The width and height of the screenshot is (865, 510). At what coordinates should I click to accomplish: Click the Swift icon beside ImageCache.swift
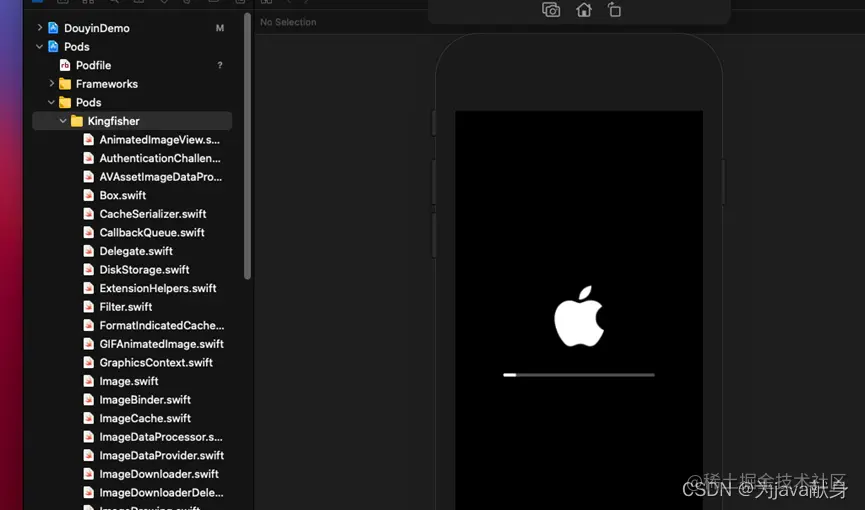click(x=88, y=418)
